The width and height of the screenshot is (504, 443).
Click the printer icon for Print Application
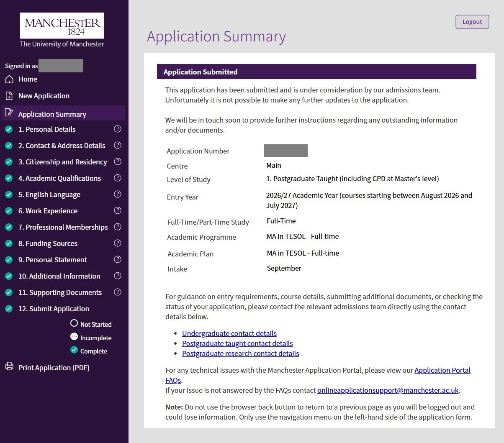tap(9, 367)
